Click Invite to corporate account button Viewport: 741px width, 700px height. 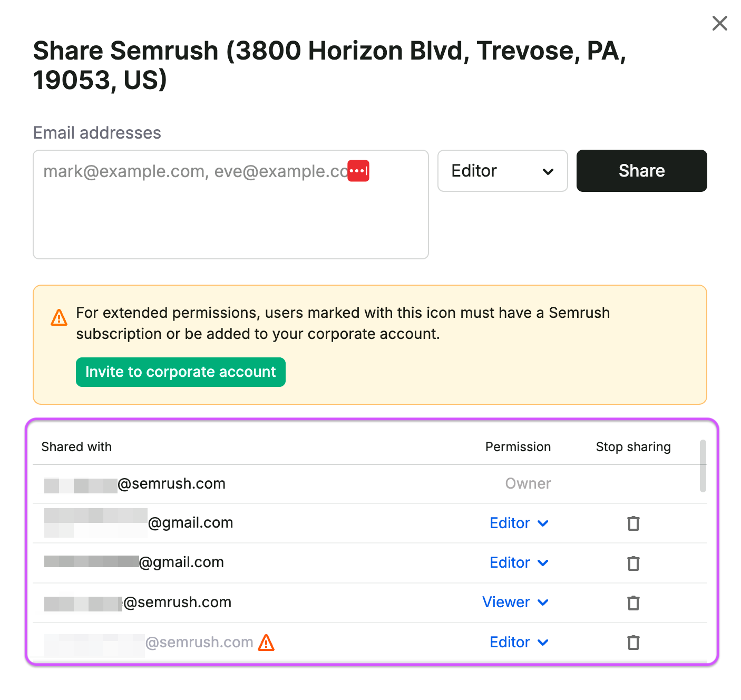tap(181, 372)
